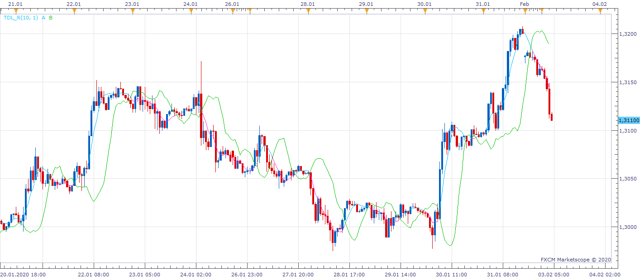644x280 pixels.
Task: Click the 'Feb' month label on top ruler
Action: (x=525, y=4)
